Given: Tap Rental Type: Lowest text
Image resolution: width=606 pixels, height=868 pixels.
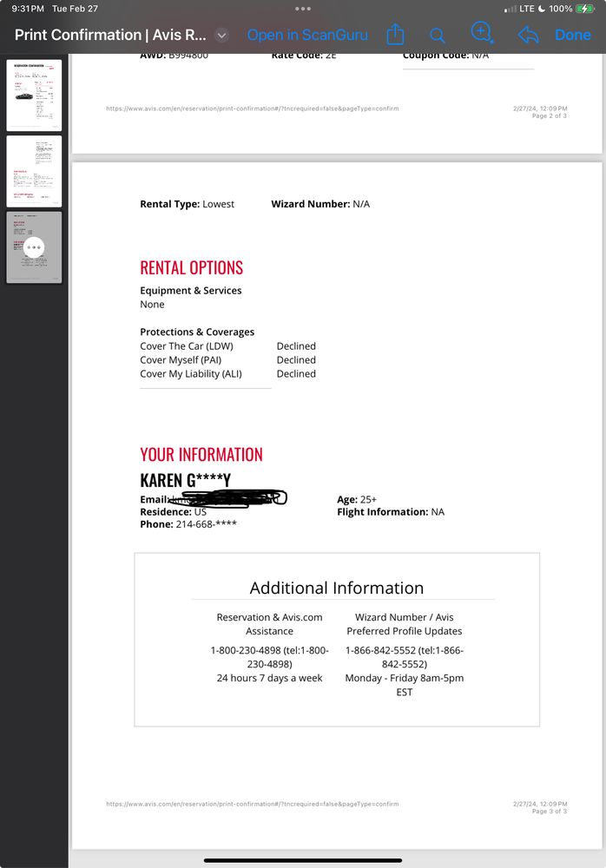Looking at the screenshot, I should click(x=188, y=204).
